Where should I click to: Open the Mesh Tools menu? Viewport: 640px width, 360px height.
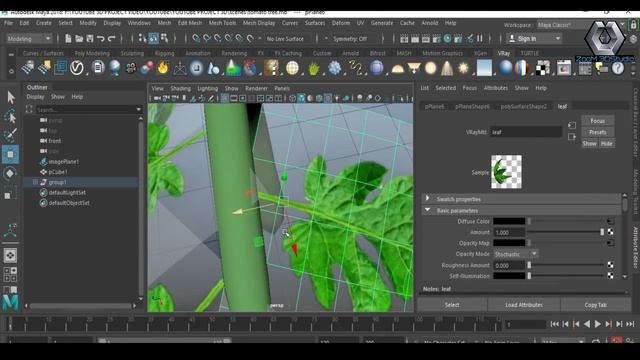coord(222,23)
